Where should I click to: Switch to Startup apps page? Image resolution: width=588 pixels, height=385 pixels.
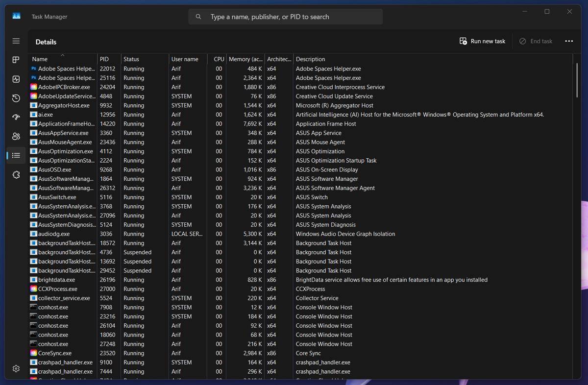coord(16,117)
